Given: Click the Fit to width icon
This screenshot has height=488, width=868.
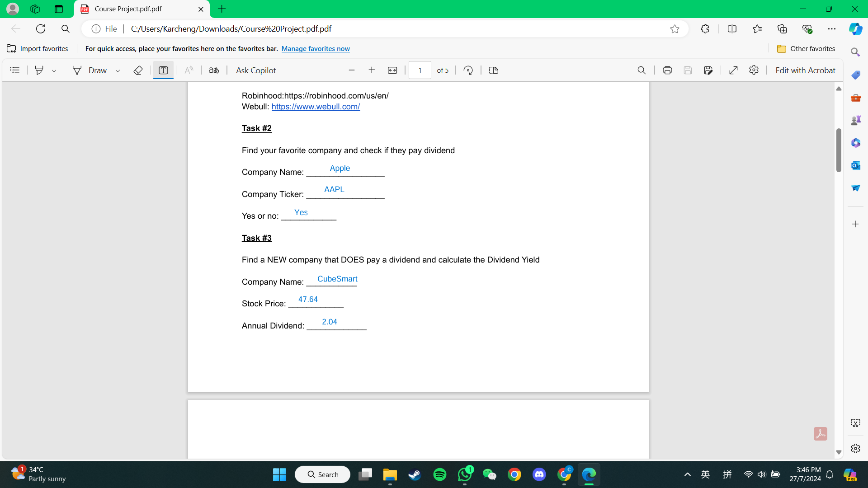Looking at the screenshot, I should click(x=392, y=70).
